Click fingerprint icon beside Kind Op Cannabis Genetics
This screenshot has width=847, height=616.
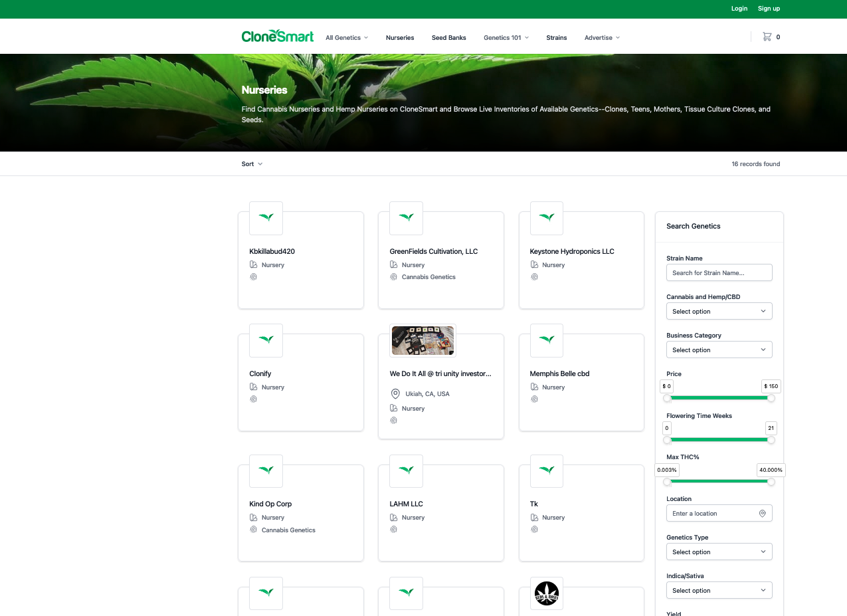(x=253, y=530)
